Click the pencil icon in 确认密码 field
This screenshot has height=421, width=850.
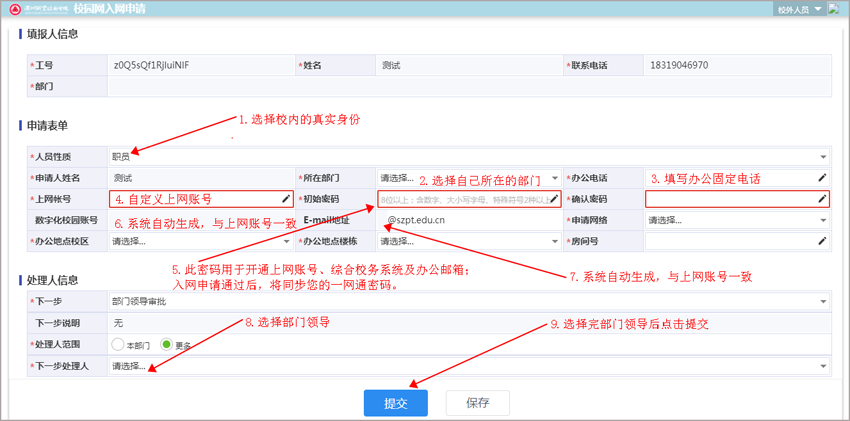coord(822,199)
